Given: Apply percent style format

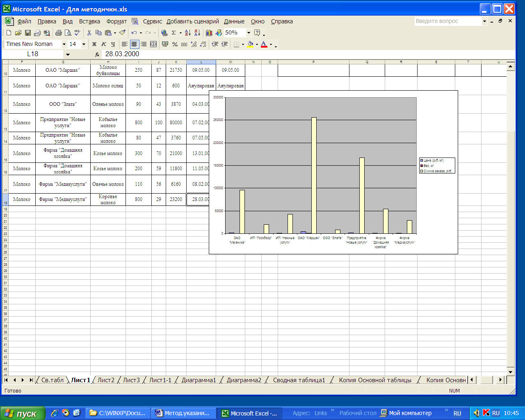Looking at the screenshot, I should (175, 44).
